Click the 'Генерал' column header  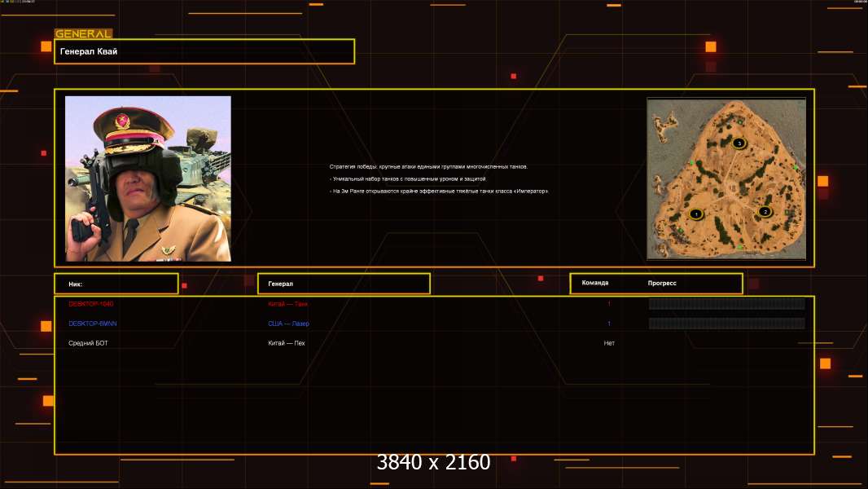344,284
